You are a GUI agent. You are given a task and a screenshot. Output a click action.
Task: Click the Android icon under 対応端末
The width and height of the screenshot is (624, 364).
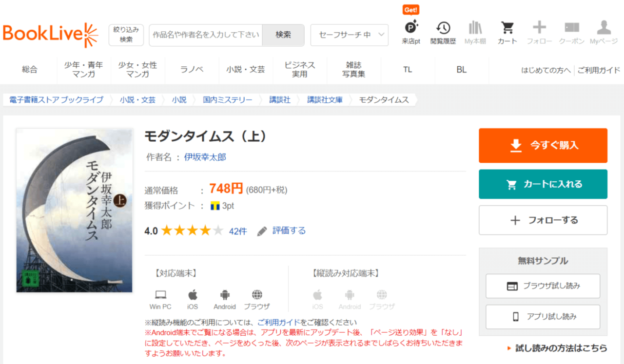coord(225,294)
